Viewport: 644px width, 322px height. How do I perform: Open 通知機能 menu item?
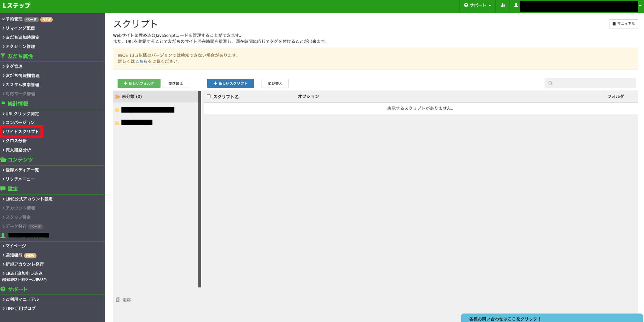(12, 255)
